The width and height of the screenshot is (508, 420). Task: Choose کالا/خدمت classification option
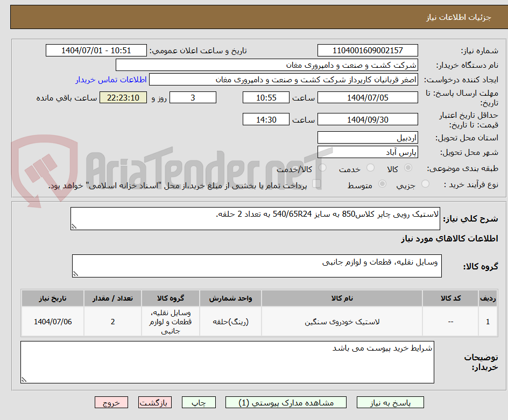pos(322,168)
